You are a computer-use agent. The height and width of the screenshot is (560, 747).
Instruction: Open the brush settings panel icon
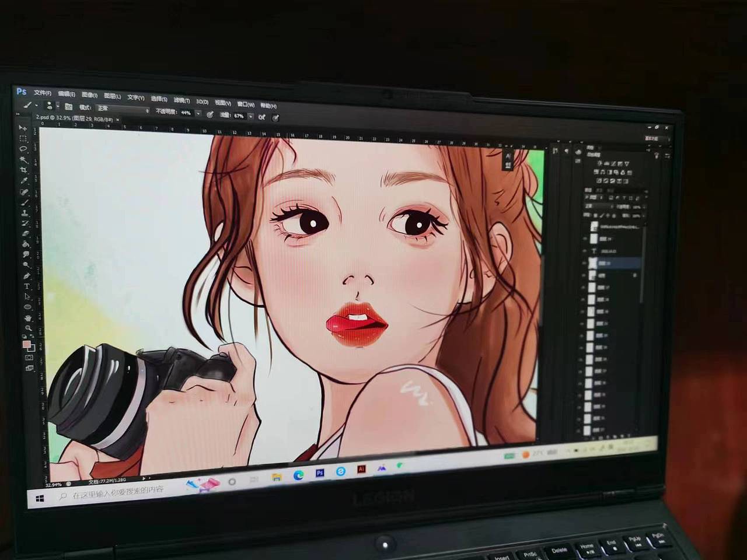[x=69, y=107]
